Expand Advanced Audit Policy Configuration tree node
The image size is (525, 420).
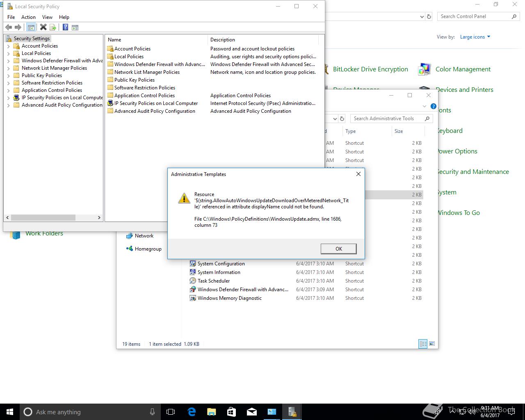(9, 105)
